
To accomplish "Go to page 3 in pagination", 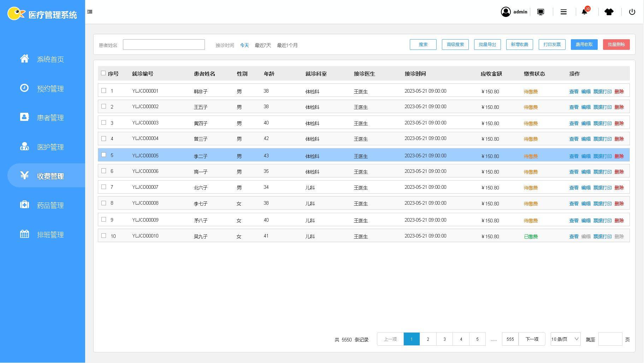I will [444, 339].
